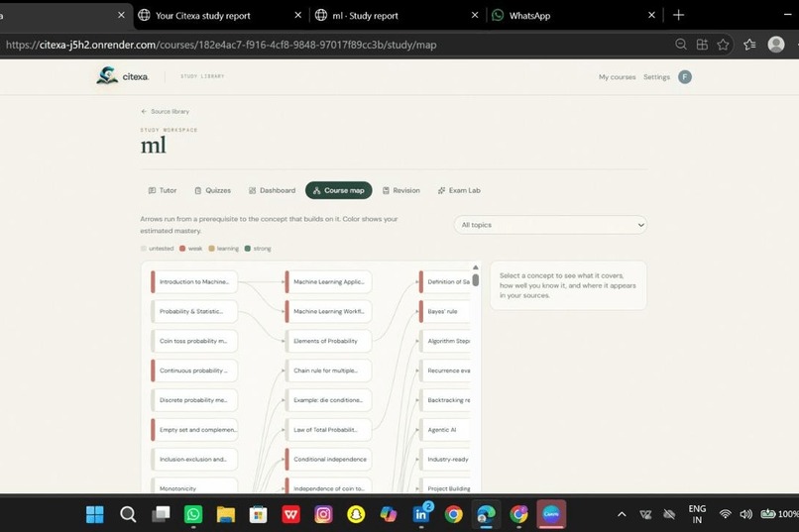Open Snapchat from the taskbar
The width and height of the screenshot is (799, 532).
[x=356, y=514]
